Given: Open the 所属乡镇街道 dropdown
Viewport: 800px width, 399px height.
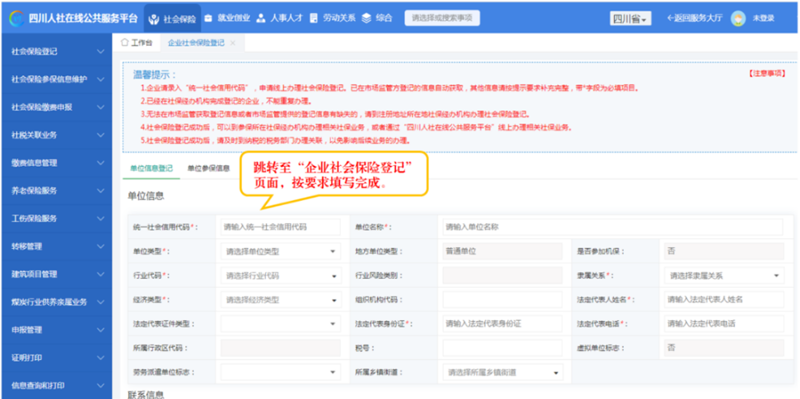Looking at the screenshot, I should [503, 372].
